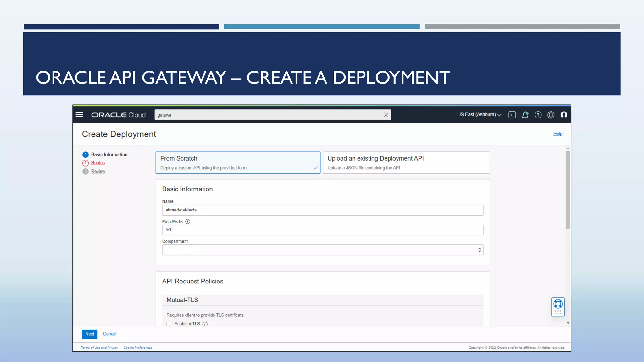Go to the Review step

click(98, 171)
